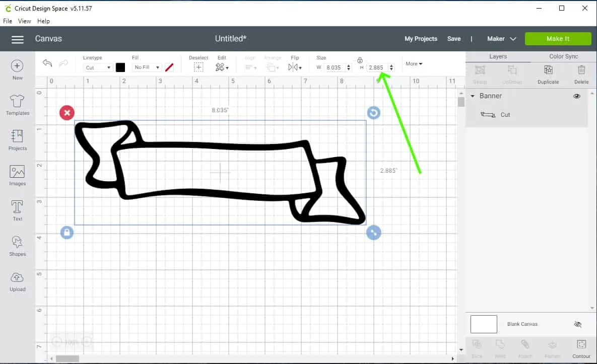597x364 pixels.
Task: Open the View menu
Action: click(24, 21)
